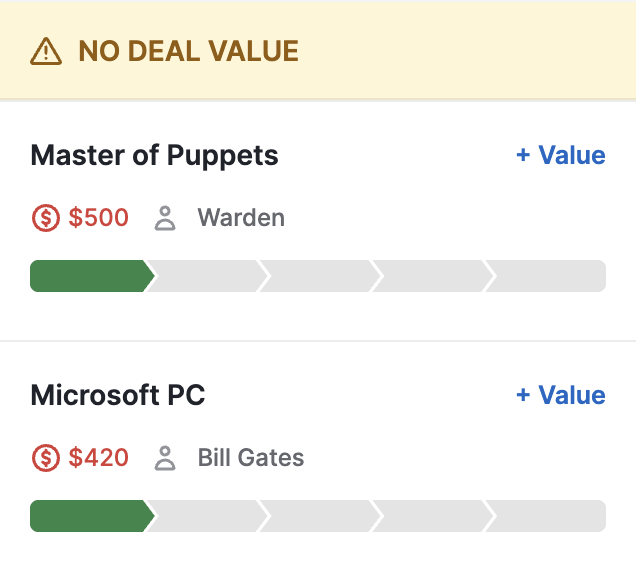This screenshot has height=580, width=636.
Task: Set Master of Puppets to last pipeline stage
Action: tap(546, 276)
